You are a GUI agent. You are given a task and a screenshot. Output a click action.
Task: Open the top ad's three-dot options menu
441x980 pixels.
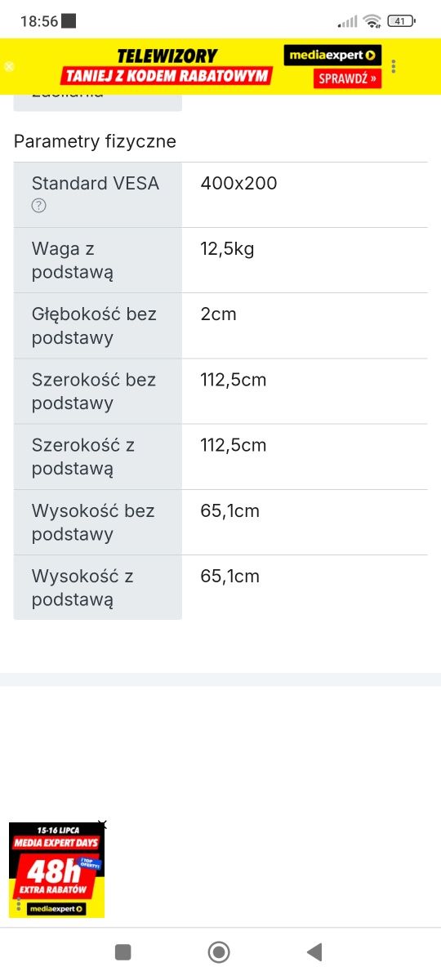(394, 67)
